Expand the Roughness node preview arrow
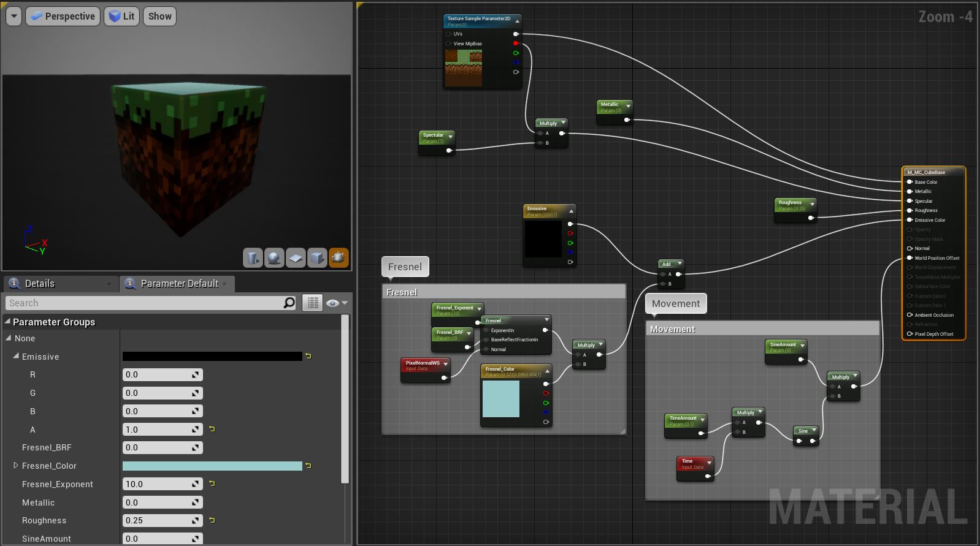980x546 pixels. [812, 204]
